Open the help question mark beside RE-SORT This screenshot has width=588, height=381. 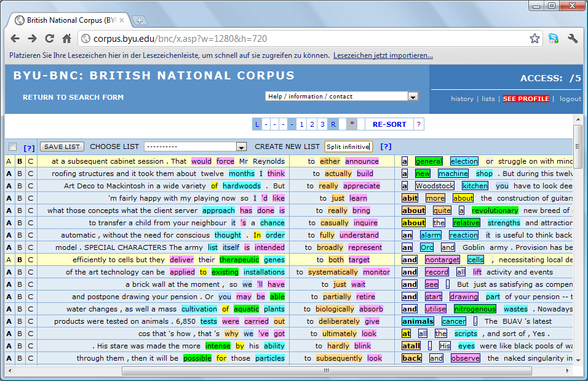(419, 124)
